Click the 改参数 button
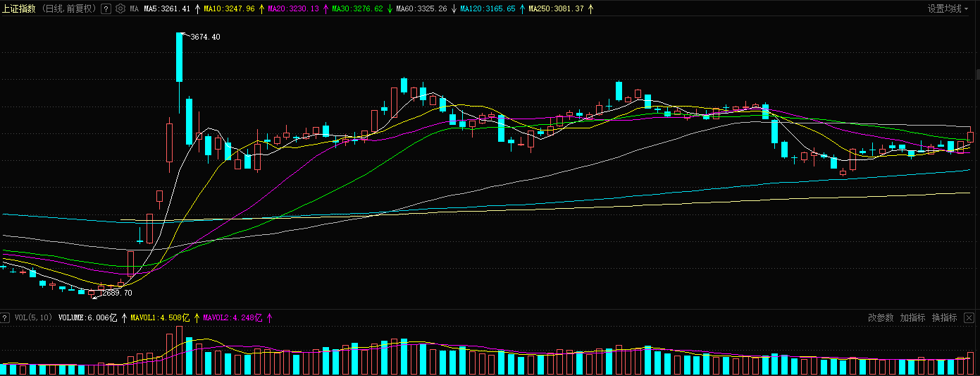The image size is (980, 376). 881,317
